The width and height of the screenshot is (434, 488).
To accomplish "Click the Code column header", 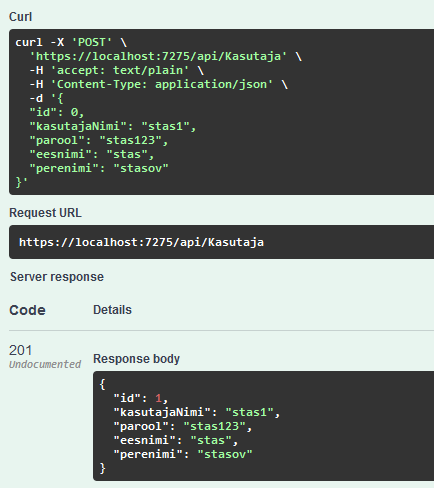I will tap(27, 310).
